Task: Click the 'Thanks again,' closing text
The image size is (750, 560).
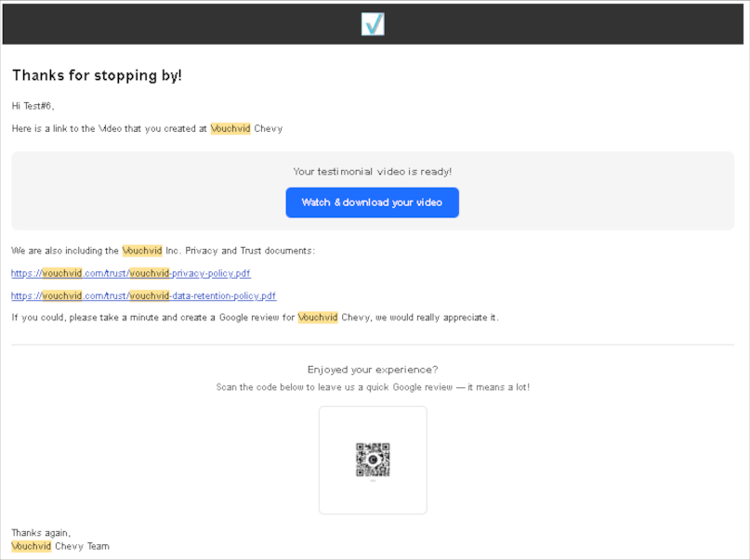Action: pos(41,533)
